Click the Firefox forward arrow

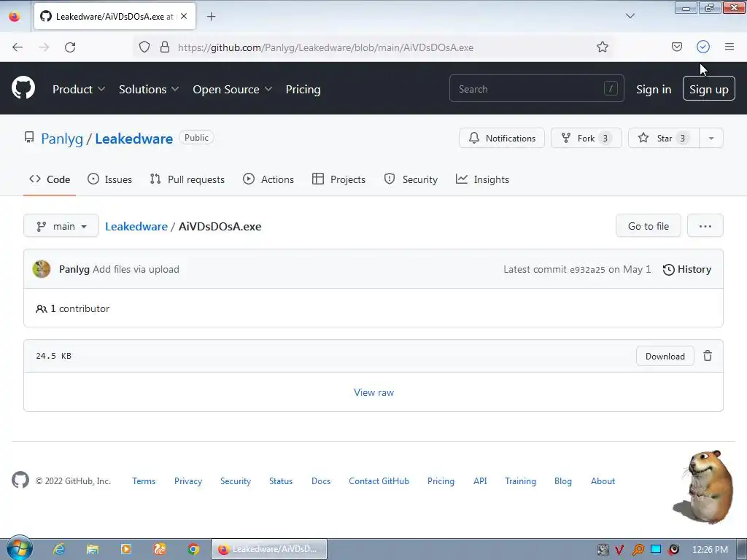click(44, 47)
